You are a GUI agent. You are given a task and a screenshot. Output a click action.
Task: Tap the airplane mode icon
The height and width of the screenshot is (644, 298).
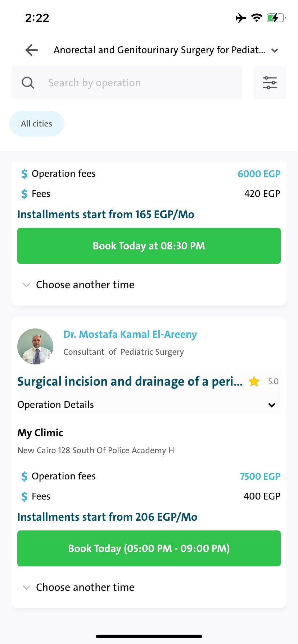tap(241, 18)
